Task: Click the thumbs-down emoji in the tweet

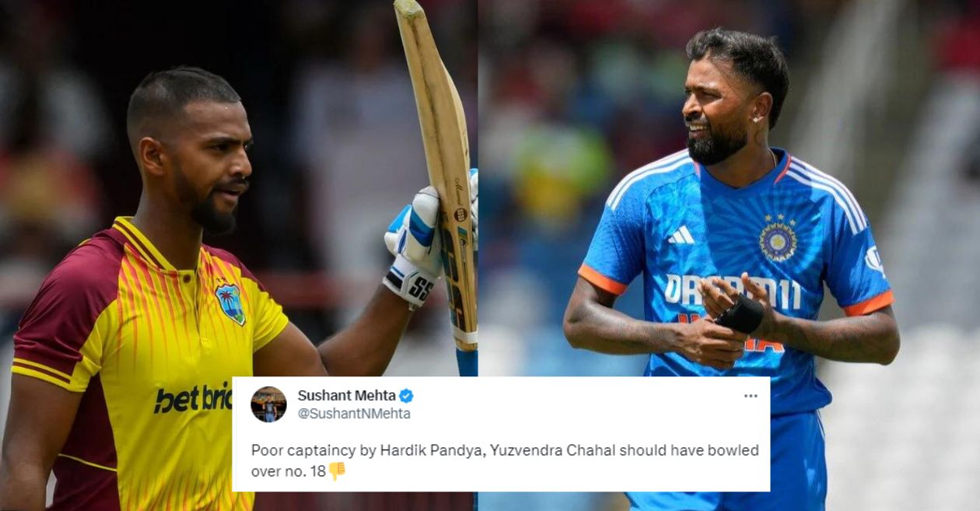Action: [337, 471]
